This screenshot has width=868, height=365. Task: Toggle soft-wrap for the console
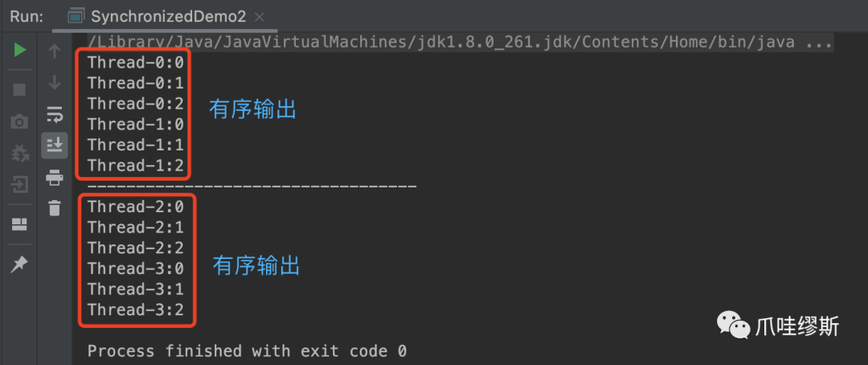(55, 114)
